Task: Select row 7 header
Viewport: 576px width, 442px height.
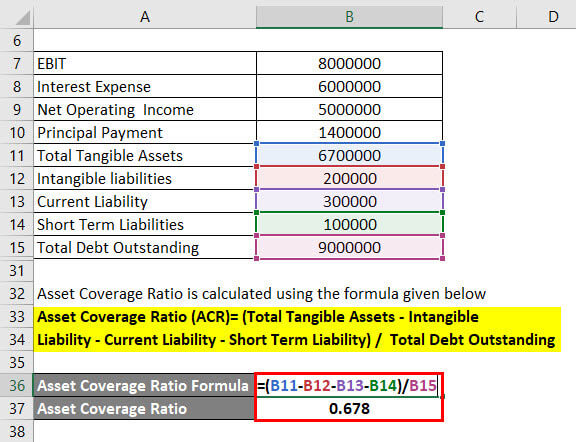Action: 17,63
